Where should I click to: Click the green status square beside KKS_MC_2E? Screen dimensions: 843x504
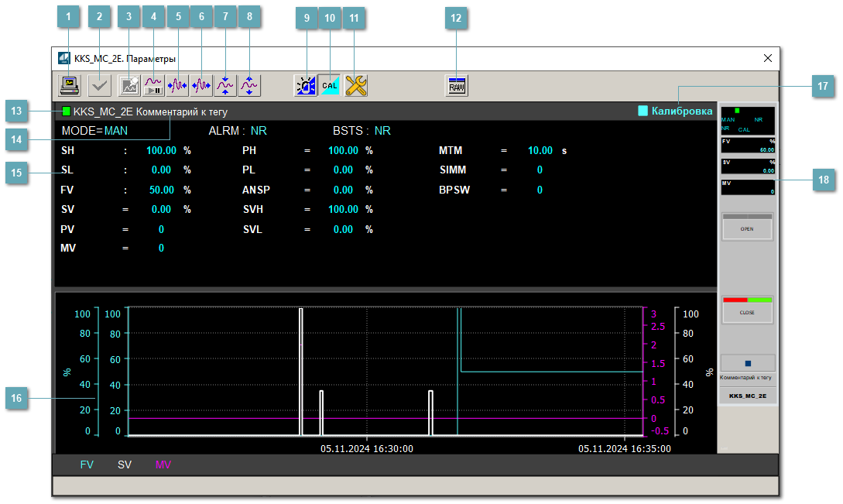click(x=66, y=111)
